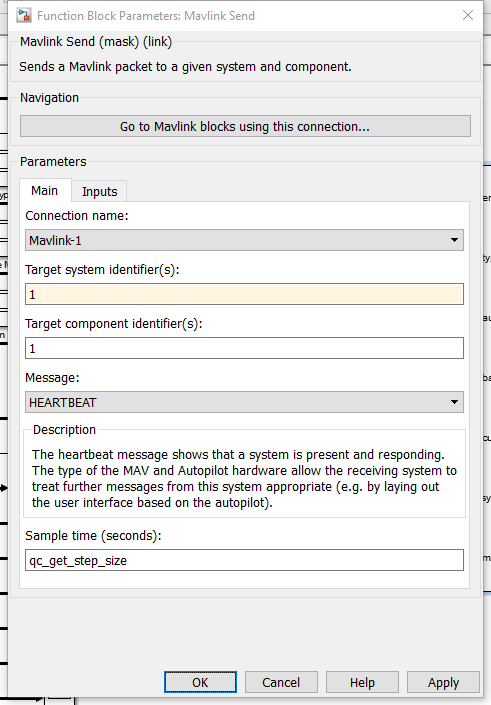Click the 'Navigation' group label
Image resolution: width=491 pixels, height=705 pixels.
(x=49, y=98)
